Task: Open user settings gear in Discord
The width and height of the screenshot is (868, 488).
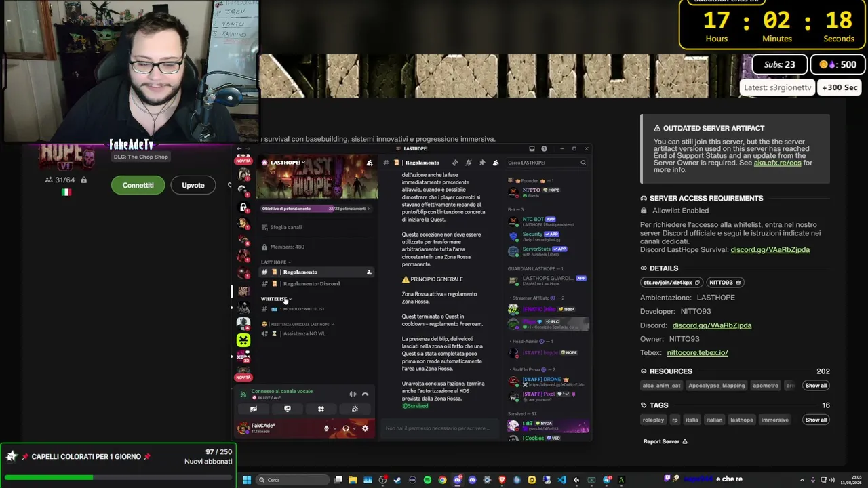Action: [x=365, y=428]
